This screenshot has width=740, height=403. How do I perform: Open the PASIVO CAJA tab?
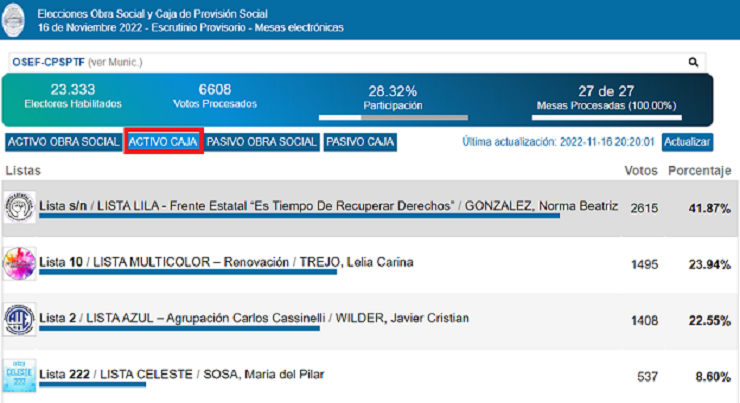click(360, 142)
